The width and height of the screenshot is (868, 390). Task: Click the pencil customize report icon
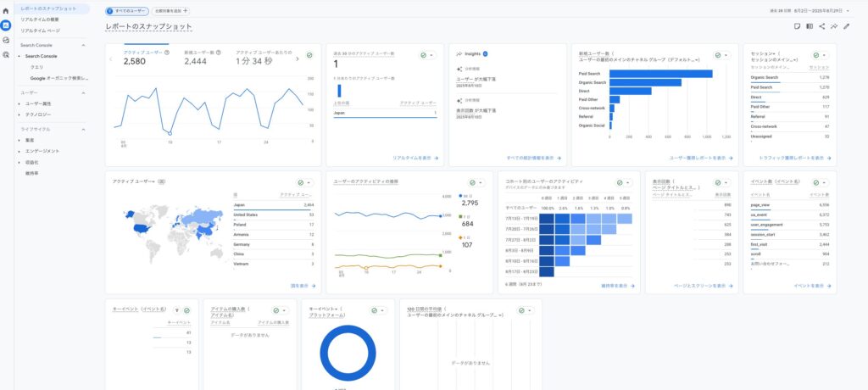tap(846, 26)
